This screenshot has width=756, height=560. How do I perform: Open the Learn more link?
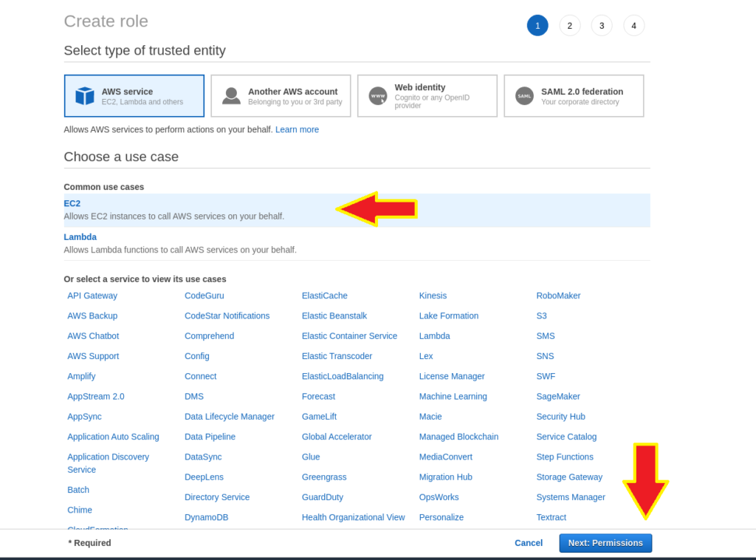[297, 129]
